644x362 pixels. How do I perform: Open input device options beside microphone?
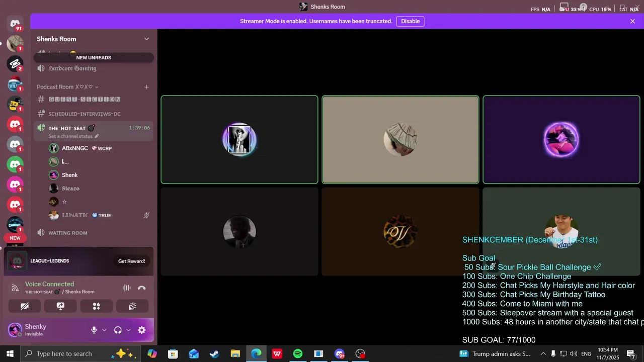point(104,330)
